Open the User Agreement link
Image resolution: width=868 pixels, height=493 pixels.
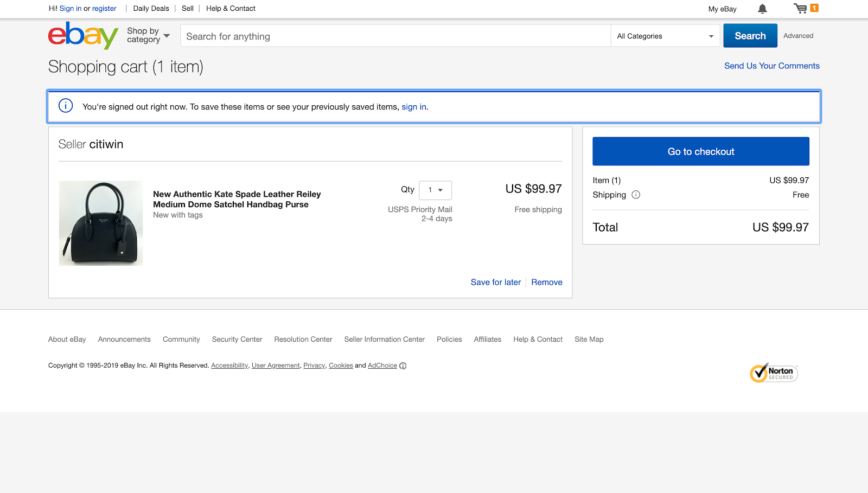[276, 366]
